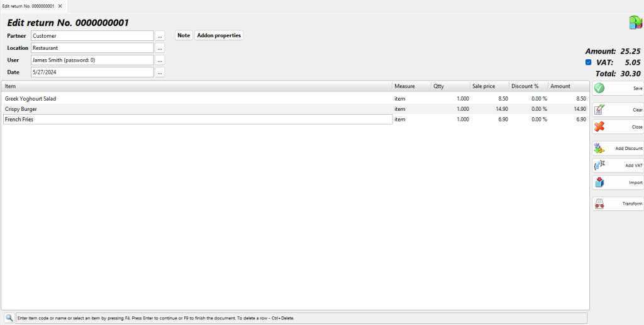Image resolution: width=644 pixels, height=325 pixels.
Task: Select the Edit return No. 0000000001 tab
Action: [x=28, y=6]
